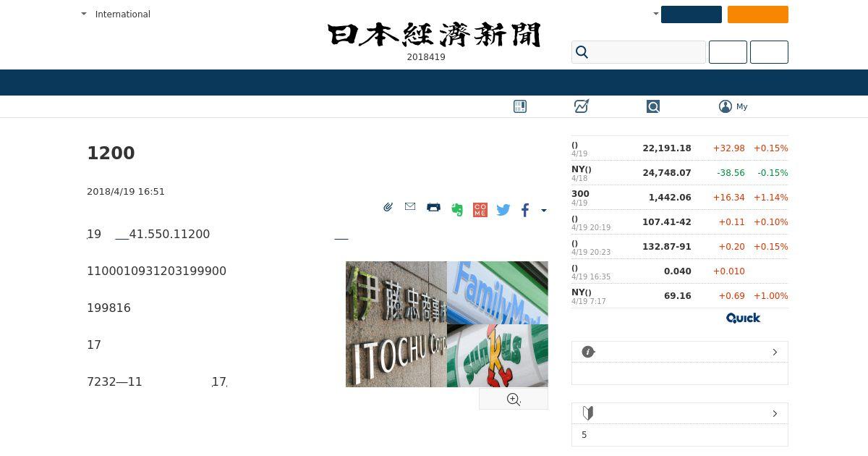Screen dimensions: 868x456
Task: Click the article headline 1200
Action: 111,153
